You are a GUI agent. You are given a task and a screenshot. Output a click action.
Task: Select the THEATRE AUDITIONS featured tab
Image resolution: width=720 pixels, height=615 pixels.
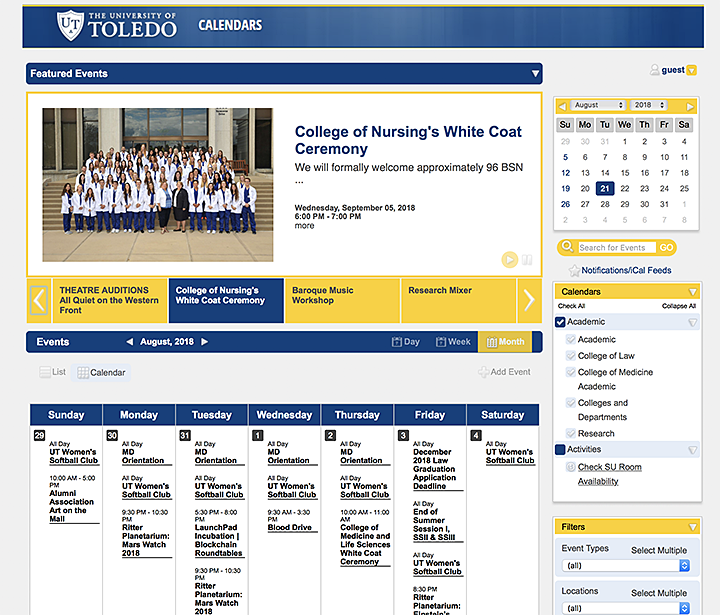(x=110, y=300)
